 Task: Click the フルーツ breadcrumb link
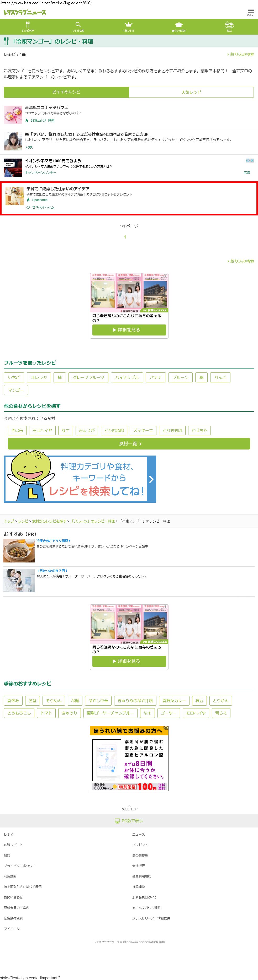click(x=93, y=521)
